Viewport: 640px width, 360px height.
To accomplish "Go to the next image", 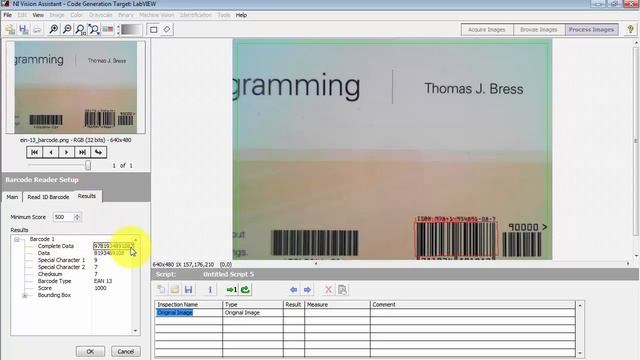I will pyautogui.click(x=67, y=152).
